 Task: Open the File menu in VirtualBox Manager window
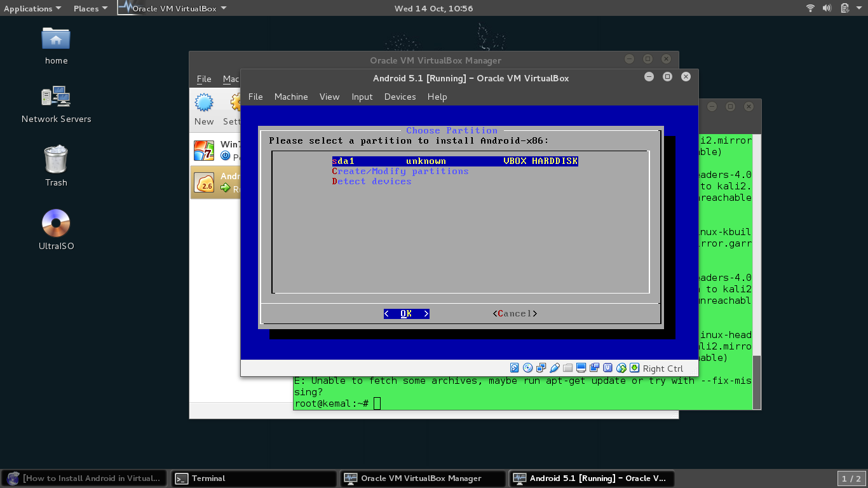point(204,79)
